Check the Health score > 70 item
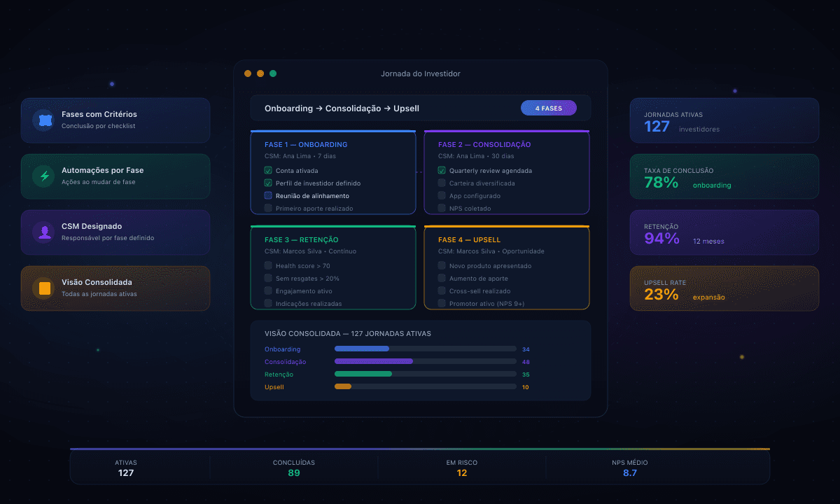840x504 pixels. pos(268,266)
